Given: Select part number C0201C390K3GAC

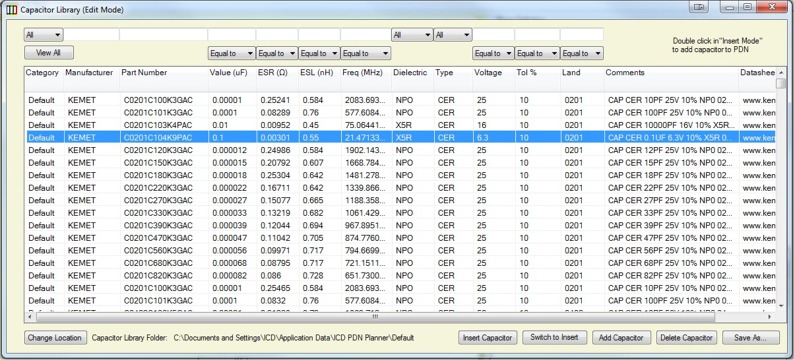Looking at the screenshot, I should [x=158, y=225].
